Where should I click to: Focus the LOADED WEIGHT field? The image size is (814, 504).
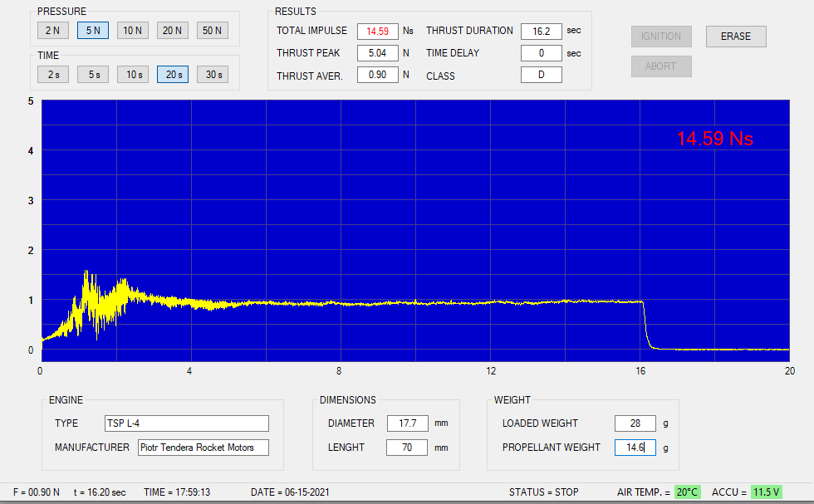tap(635, 423)
